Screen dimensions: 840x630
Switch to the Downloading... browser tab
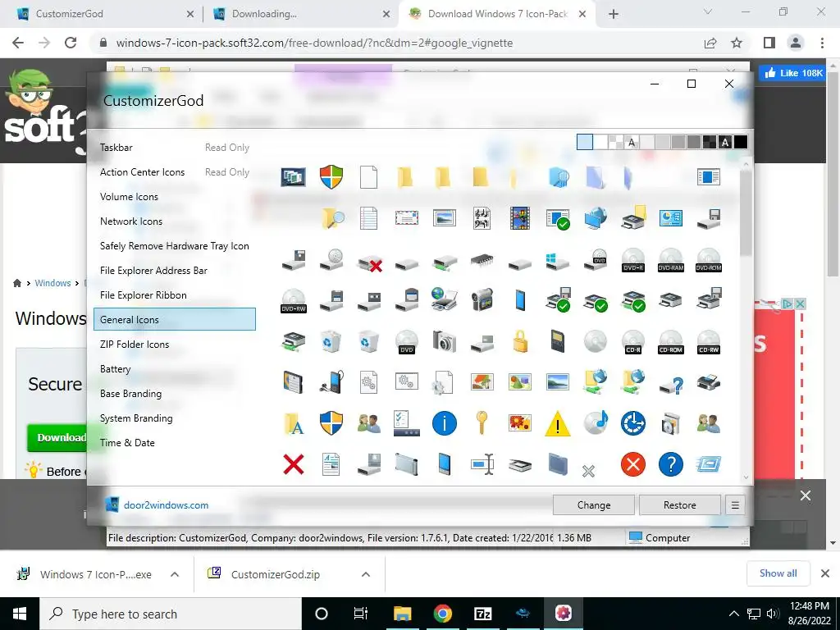tap(300, 14)
